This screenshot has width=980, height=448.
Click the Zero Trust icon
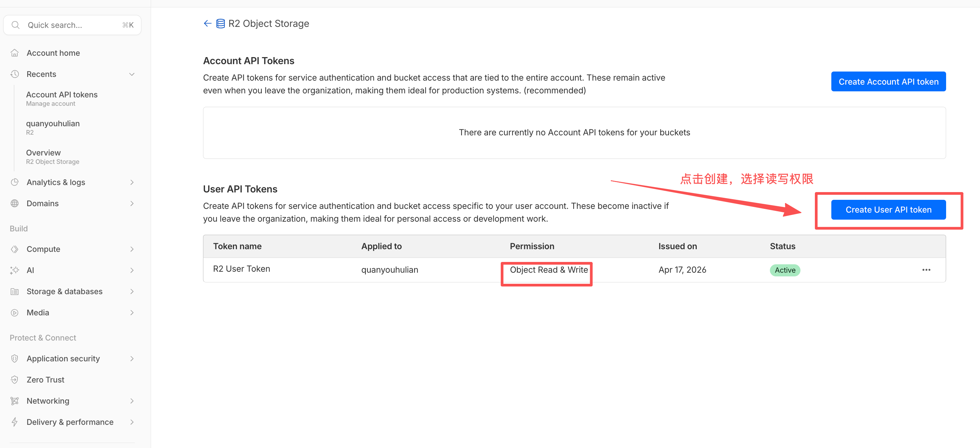tap(14, 380)
